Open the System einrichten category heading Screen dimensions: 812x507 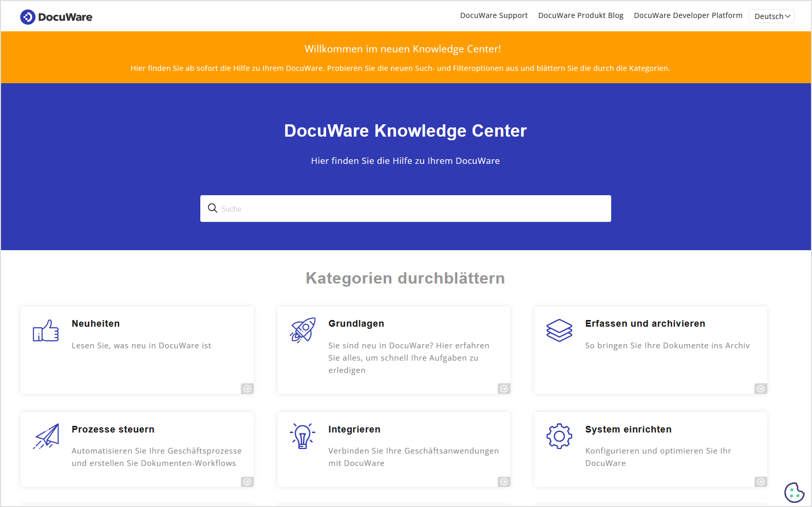(628, 429)
